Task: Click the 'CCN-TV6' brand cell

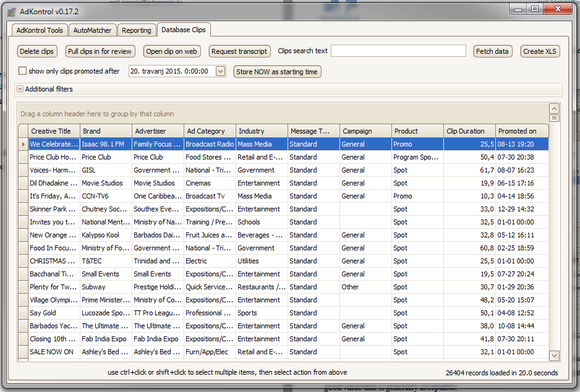Action: pos(106,196)
